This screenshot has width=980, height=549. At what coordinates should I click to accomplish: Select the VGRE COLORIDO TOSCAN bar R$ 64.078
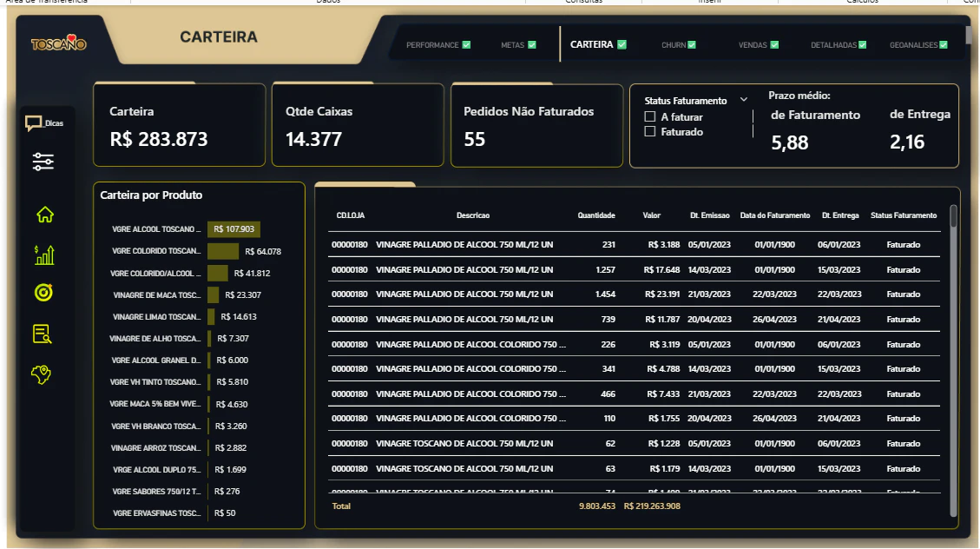click(x=223, y=251)
